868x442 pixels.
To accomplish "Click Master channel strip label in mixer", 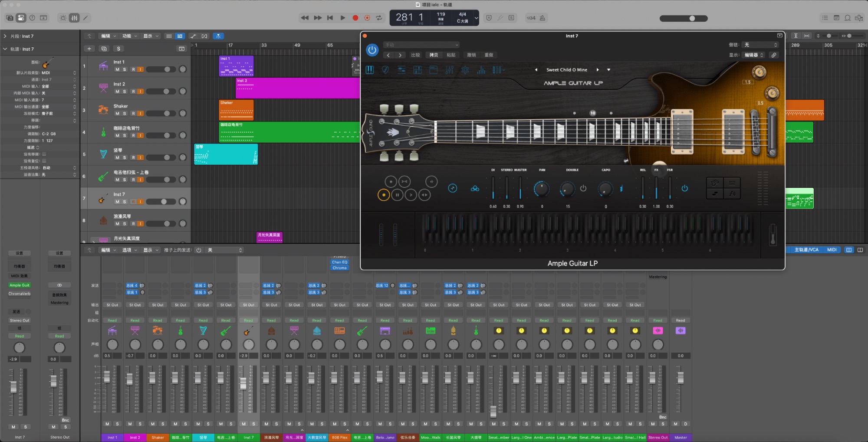I will click(x=681, y=437).
